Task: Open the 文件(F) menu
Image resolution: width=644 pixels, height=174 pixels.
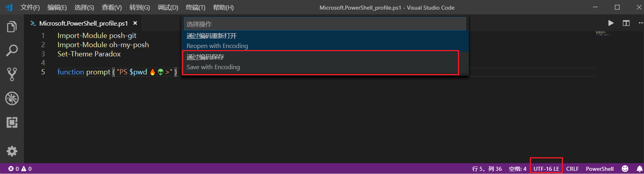Action: coord(30,8)
